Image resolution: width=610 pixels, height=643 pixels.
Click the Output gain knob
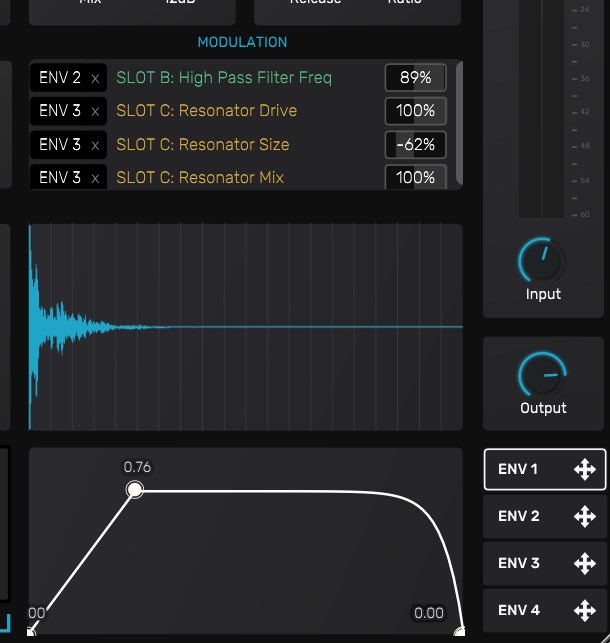point(543,376)
